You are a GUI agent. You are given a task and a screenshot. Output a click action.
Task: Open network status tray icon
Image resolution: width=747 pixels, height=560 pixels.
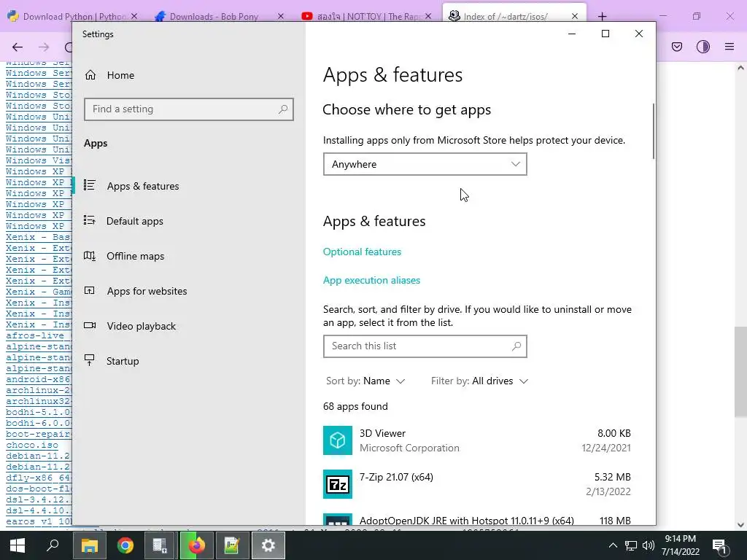pos(631,545)
